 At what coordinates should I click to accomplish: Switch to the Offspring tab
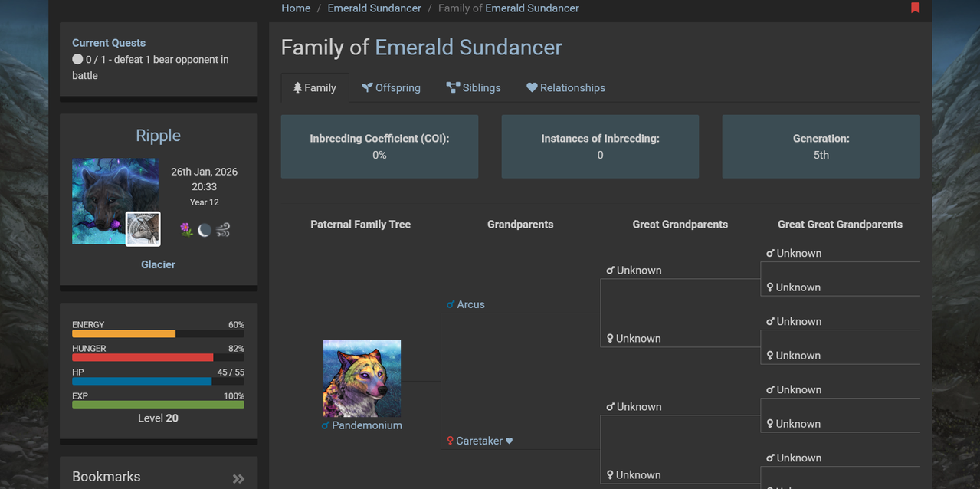tap(392, 87)
